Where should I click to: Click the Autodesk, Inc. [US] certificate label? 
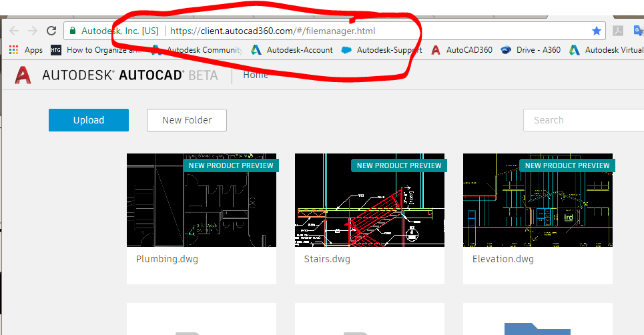click(120, 31)
